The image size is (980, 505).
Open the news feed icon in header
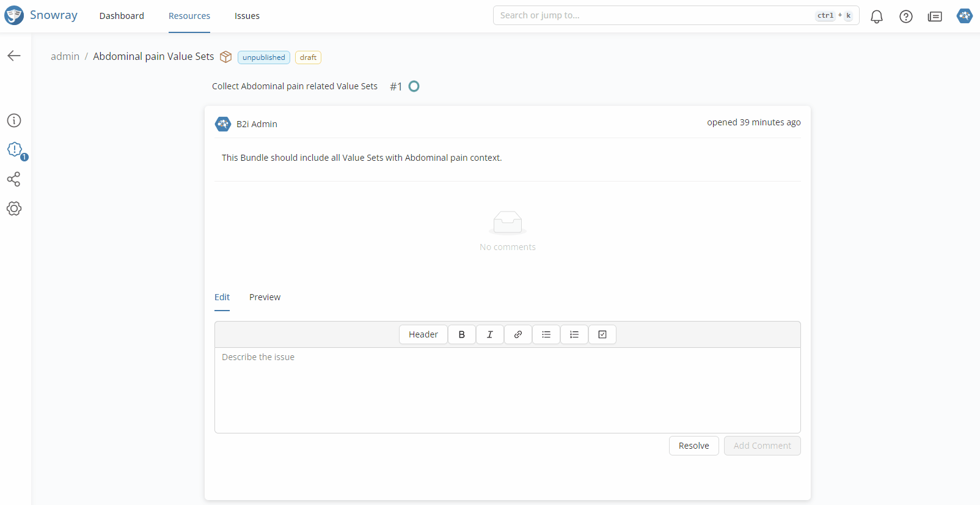coord(934,17)
